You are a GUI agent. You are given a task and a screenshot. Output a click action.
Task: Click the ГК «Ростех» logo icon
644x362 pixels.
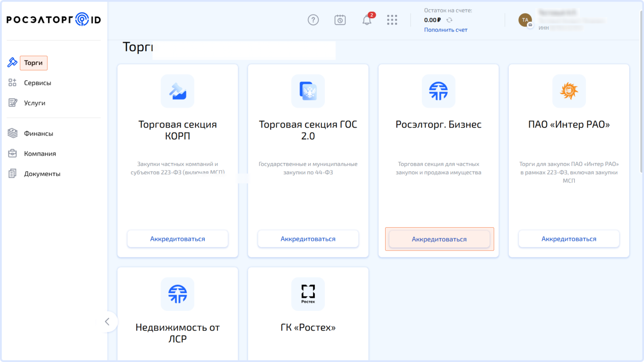pos(308,294)
